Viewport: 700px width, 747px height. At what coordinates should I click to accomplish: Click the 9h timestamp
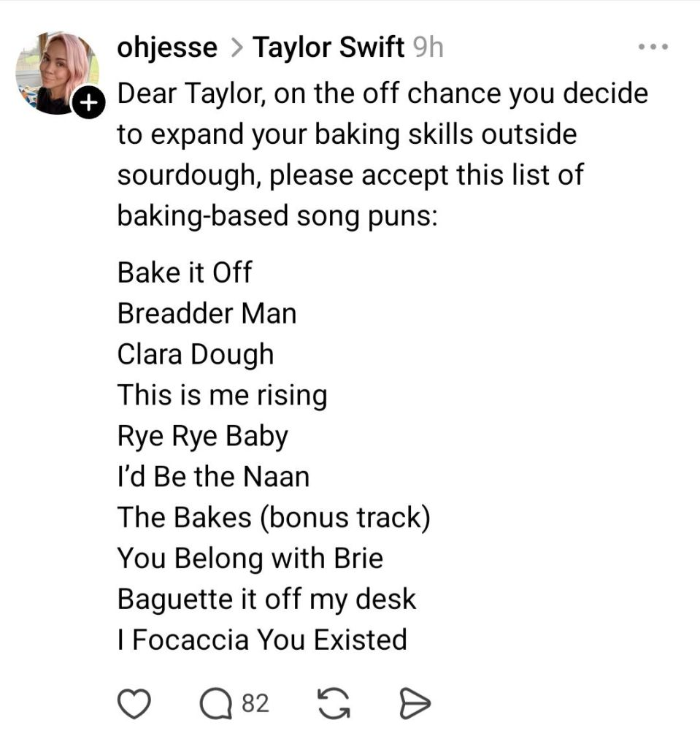pyautogui.click(x=428, y=48)
